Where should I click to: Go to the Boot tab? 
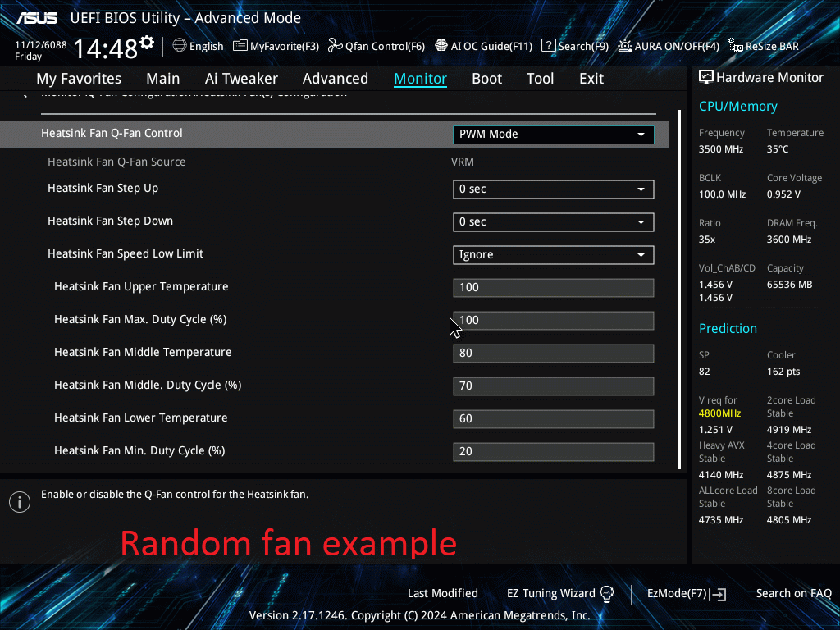(486, 79)
